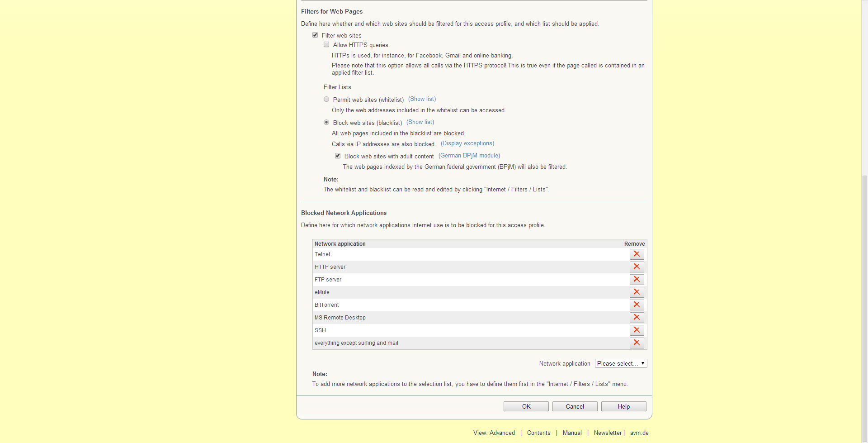Select Permit web sites (whitelist) option
The height and width of the screenshot is (443, 868).
326,99
